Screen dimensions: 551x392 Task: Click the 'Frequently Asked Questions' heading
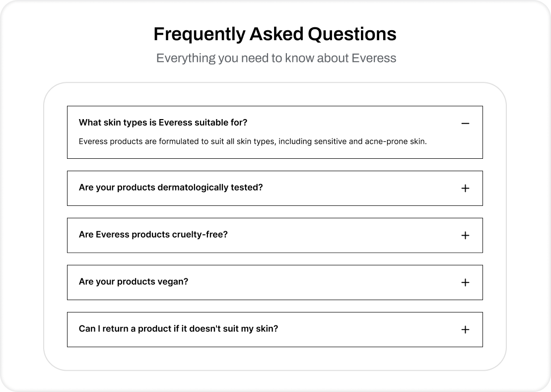[275, 34]
